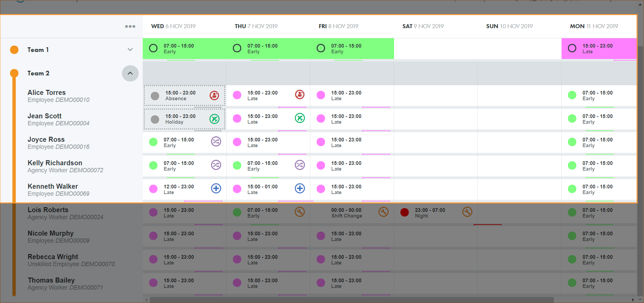Click the overtime plus icon on Kenneth Walker's Thursday shift
The width and height of the screenshot is (644, 303).
(300, 188)
